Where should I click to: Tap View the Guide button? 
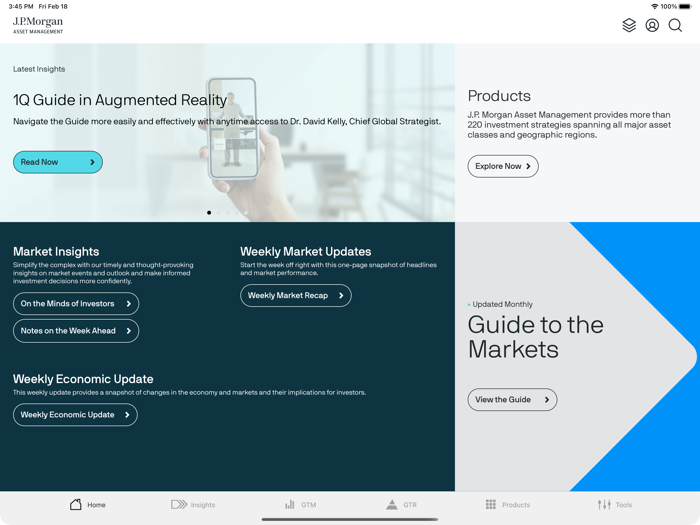click(x=512, y=400)
